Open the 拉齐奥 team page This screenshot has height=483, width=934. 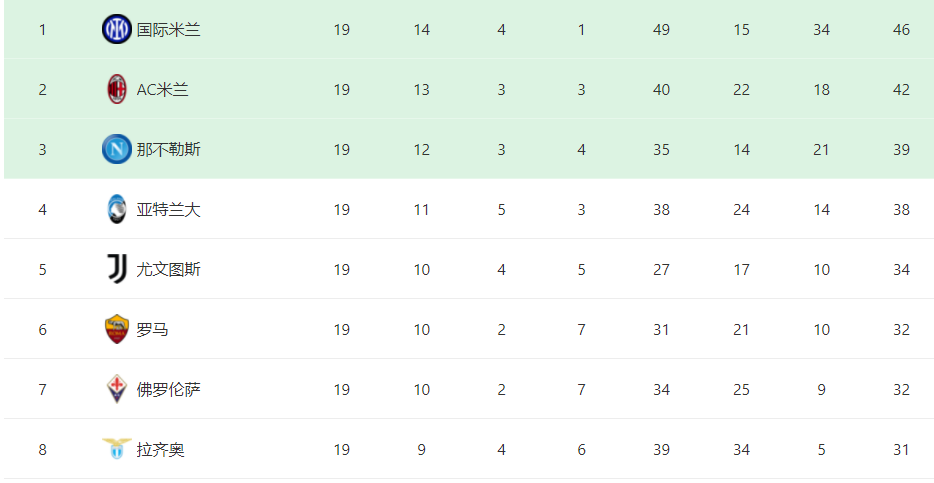tap(160, 450)
